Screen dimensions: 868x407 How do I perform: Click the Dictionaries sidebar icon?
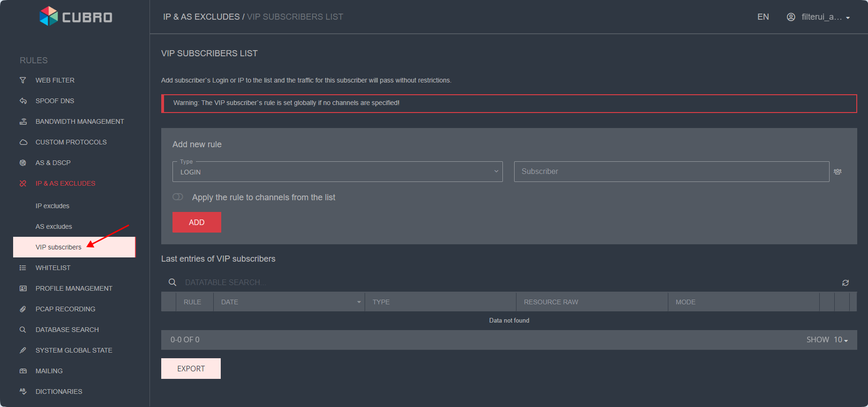(23, 392)
